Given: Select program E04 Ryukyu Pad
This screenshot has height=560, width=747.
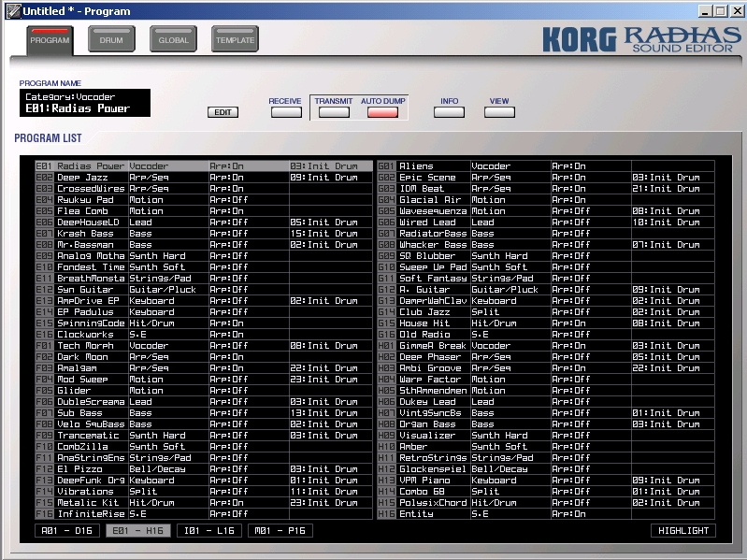Looking at the screenshot, I should click(x=204, y=199).
